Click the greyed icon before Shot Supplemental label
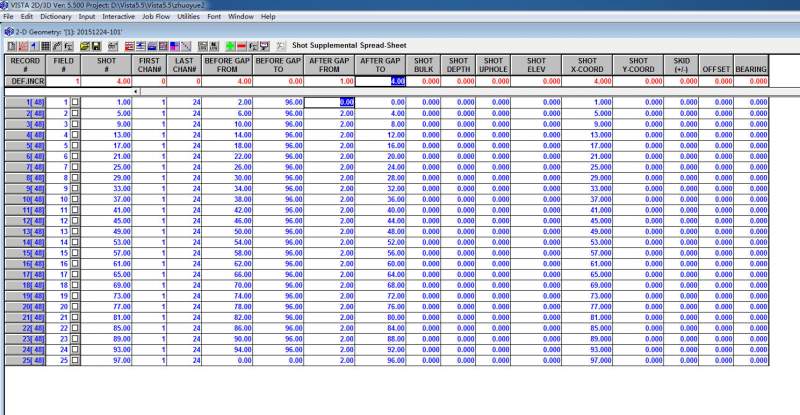Image resolution: width=800 pixels, height=415 pixels. (x=281, y=46)
